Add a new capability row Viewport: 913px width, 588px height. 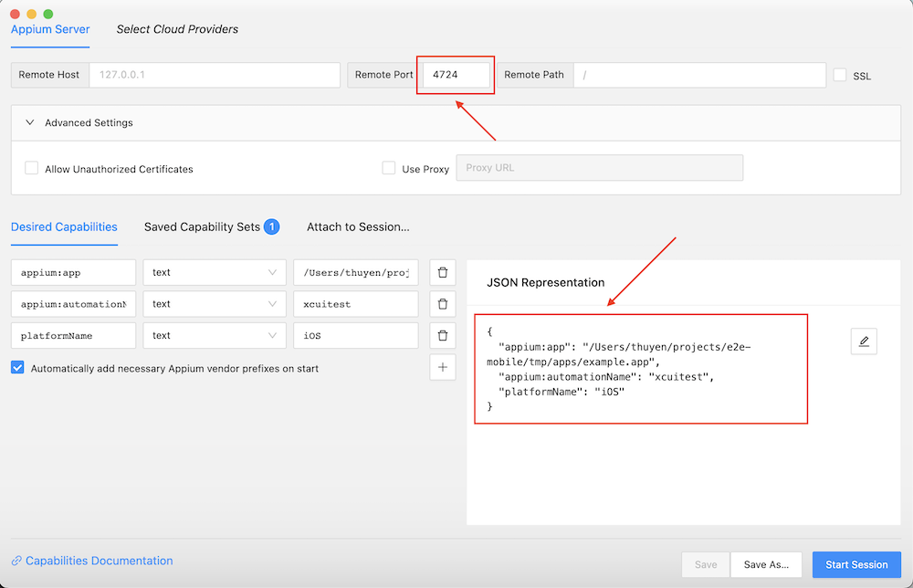[x=443, y=367]
